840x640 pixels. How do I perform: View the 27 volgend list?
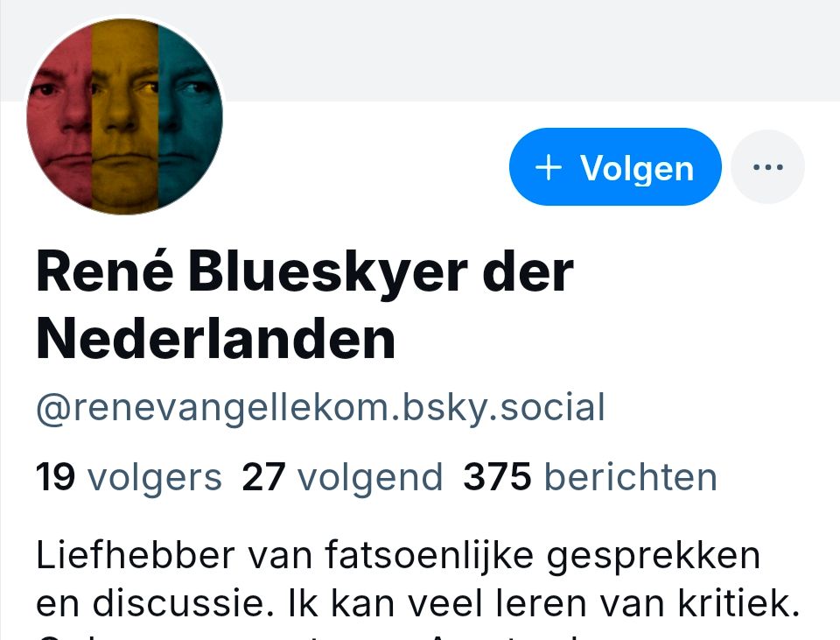coord(342,476)
